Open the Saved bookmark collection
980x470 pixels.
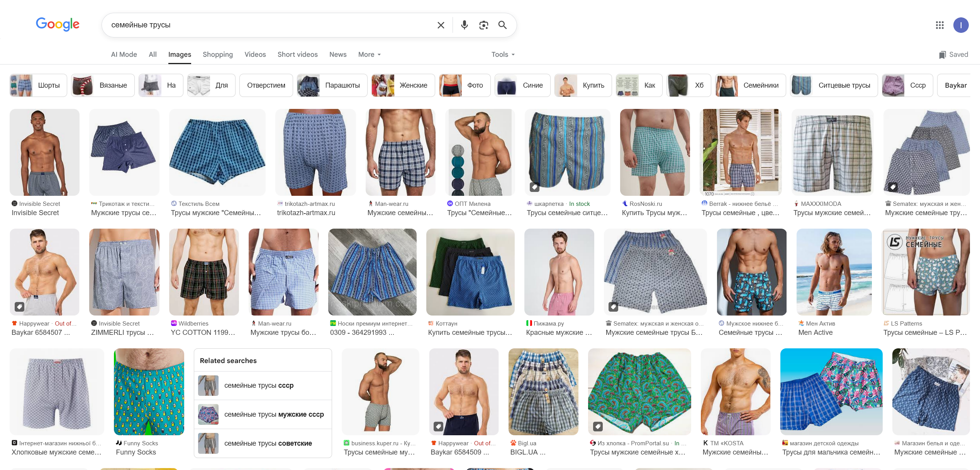pyautogui.click(x=953, y=54)
